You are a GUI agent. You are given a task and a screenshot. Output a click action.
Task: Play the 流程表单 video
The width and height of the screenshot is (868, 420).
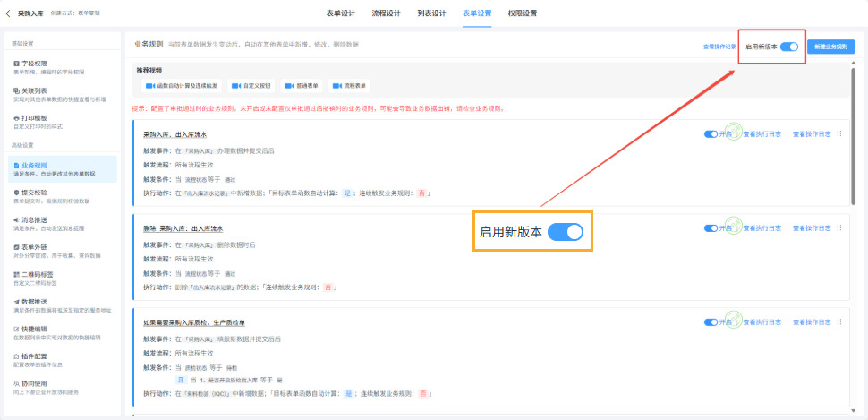[350, 86]
